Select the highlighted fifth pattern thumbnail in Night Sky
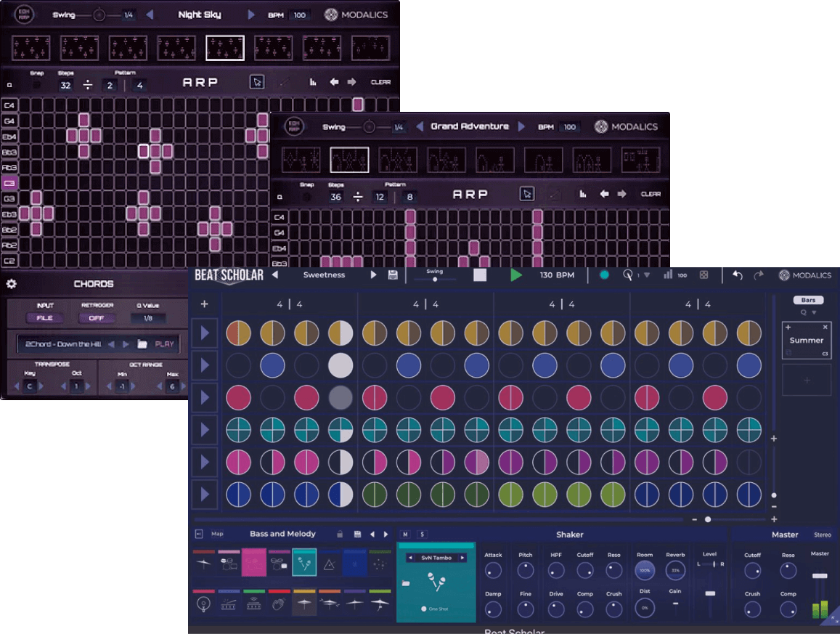 (225, 48)
